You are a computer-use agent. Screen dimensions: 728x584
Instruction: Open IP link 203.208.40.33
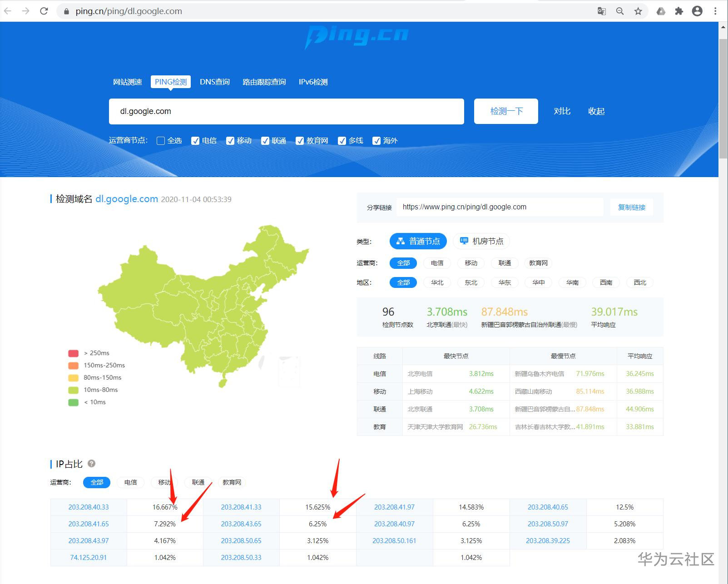[89, 507]
